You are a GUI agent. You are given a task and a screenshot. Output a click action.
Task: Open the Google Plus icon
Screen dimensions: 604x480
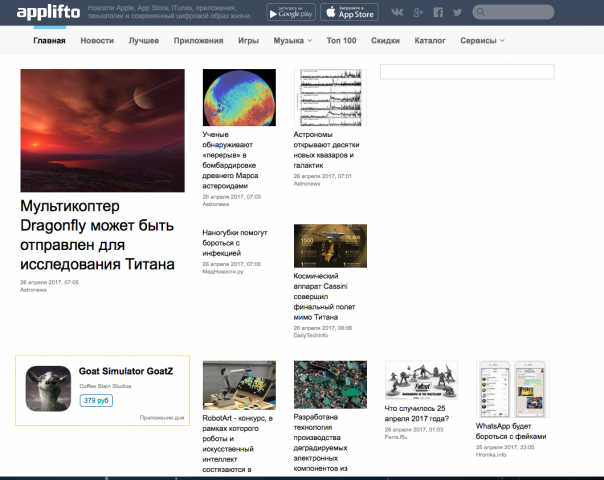click(x=418, y=12)
